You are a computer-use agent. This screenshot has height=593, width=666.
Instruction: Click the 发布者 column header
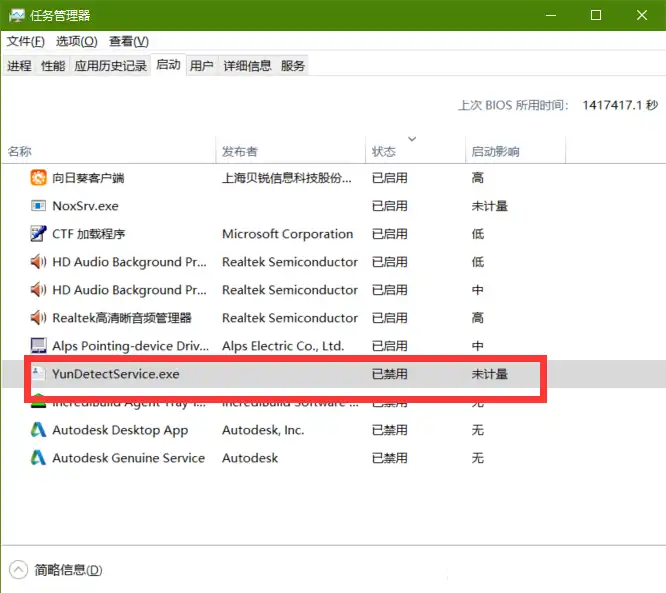point(240,151)
